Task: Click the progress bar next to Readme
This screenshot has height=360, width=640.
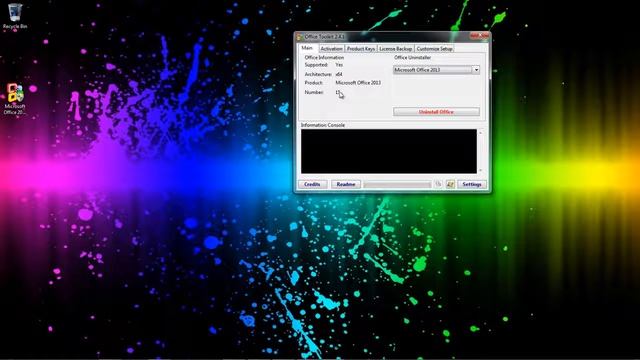Action: (398, 185)
